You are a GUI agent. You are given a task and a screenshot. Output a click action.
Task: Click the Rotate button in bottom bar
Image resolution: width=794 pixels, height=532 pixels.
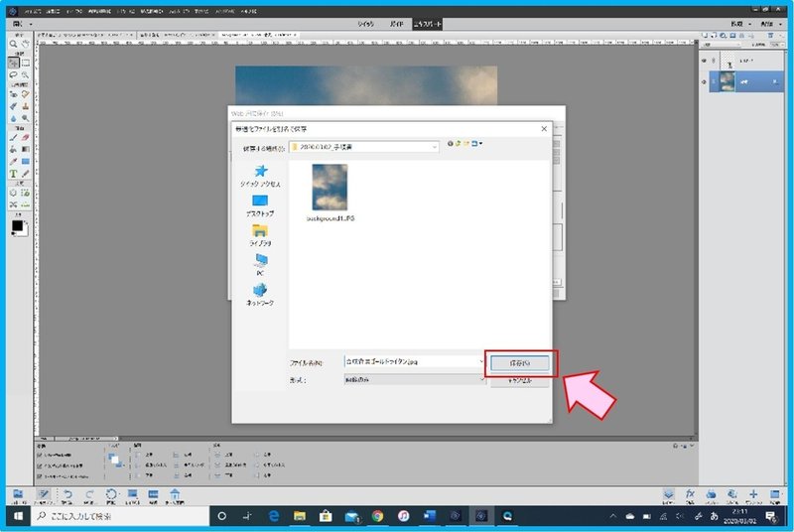click(x=111, y=495)
